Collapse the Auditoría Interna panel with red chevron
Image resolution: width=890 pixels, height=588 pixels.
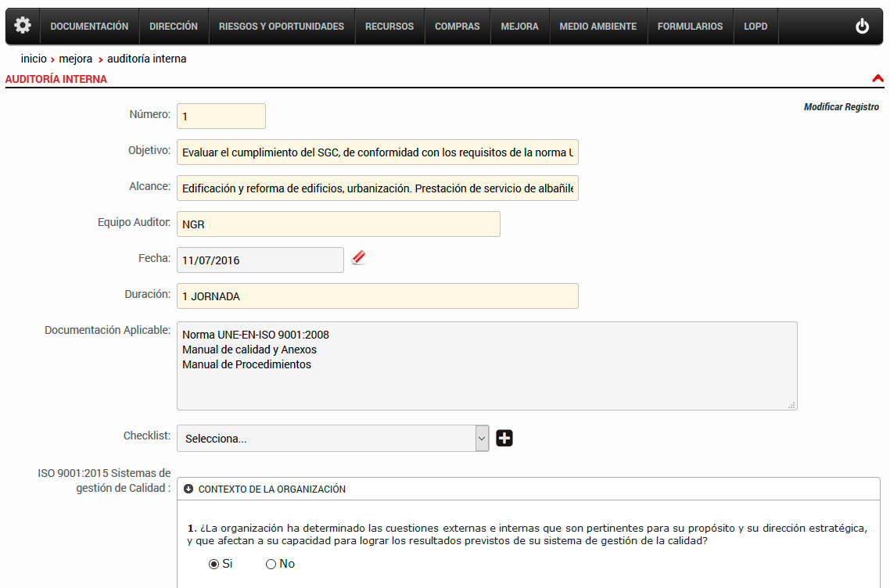pos(877,78)
